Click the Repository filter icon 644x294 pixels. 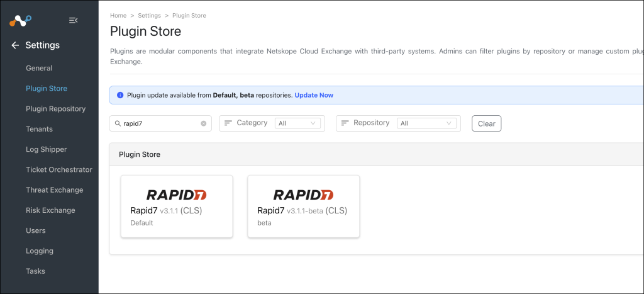coord(345,123)
